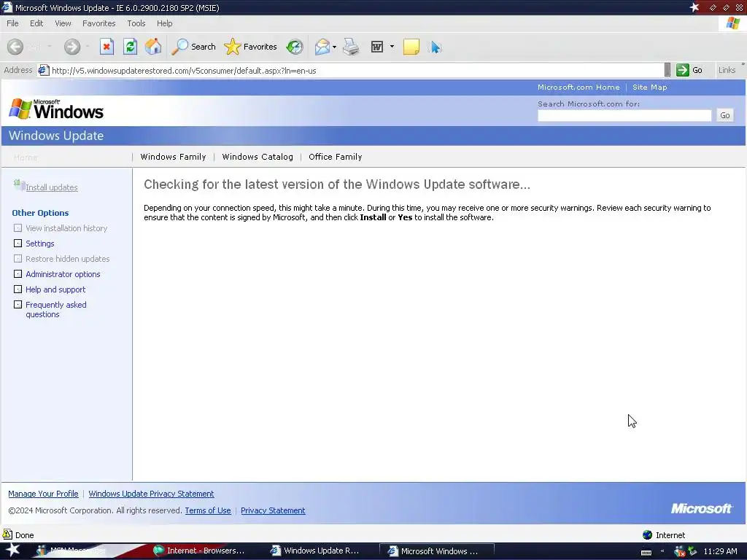Open the footer Privacy Statement link

click(273, 510)
